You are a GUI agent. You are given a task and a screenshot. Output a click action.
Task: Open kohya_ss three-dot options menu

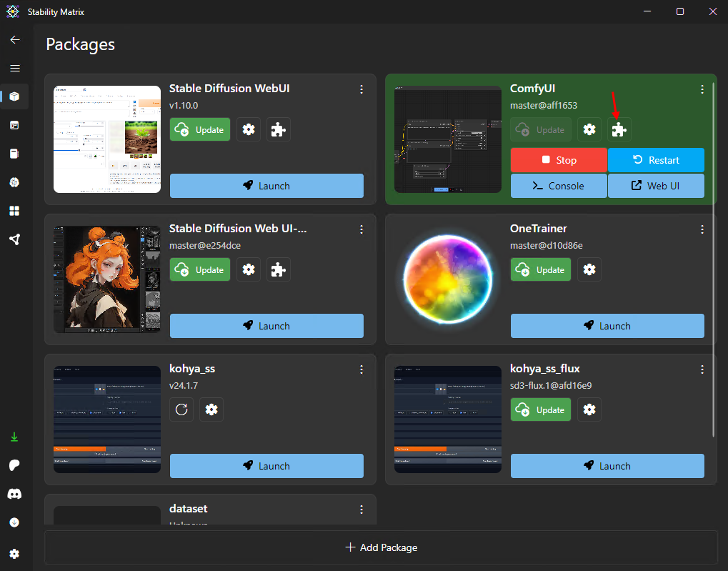361,369
